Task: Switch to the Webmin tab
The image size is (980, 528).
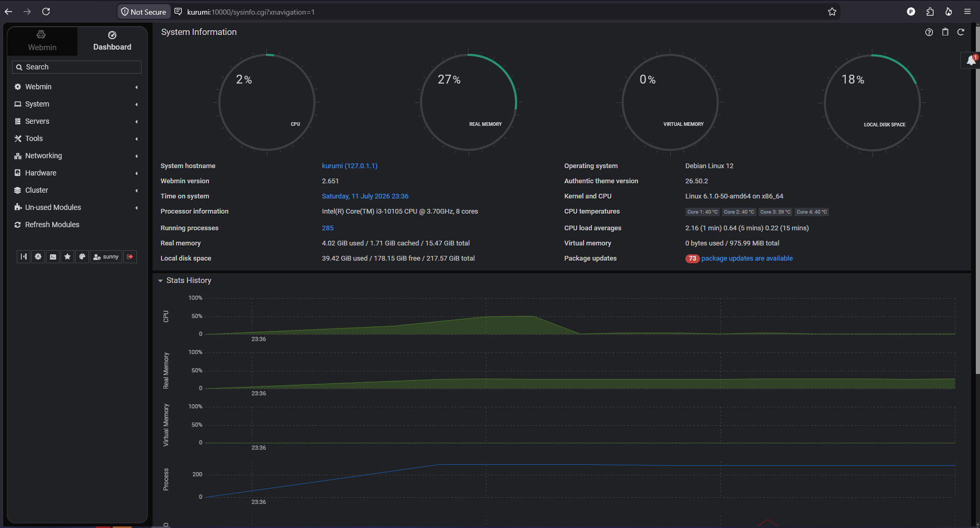Action: [42, 41]
